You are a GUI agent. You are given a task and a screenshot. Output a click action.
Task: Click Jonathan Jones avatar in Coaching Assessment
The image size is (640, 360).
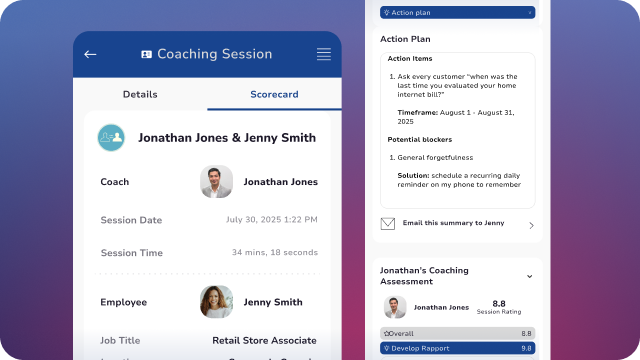395,307
